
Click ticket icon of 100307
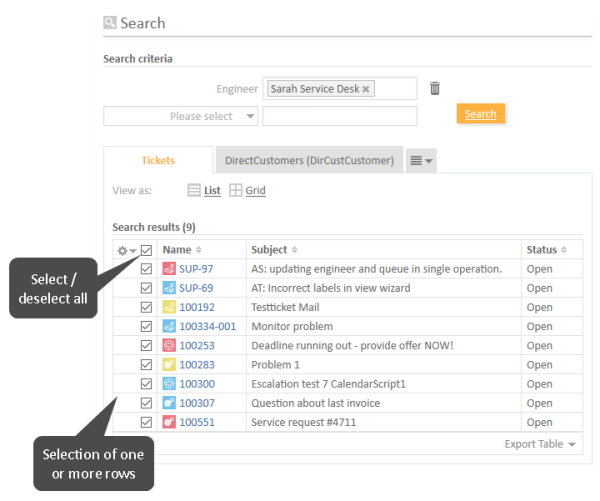pyautogui.click(x=169, y=403)
